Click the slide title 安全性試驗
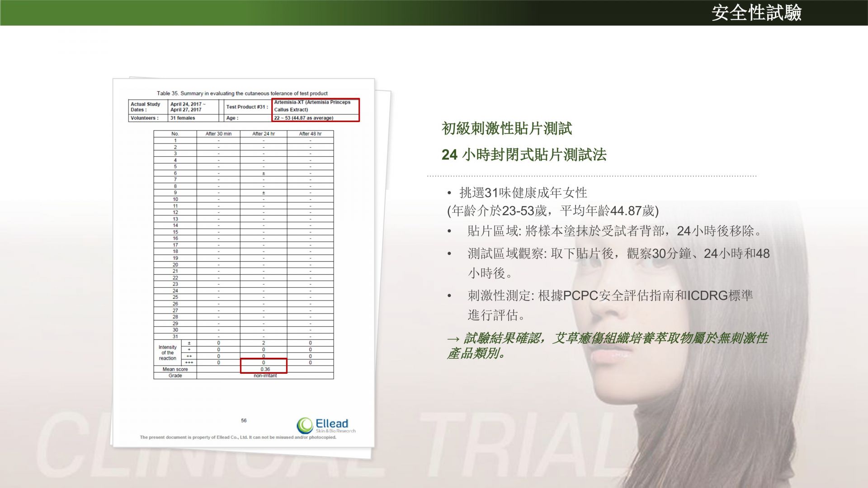Screen dimensions: 868x488 tap(756, 13)
